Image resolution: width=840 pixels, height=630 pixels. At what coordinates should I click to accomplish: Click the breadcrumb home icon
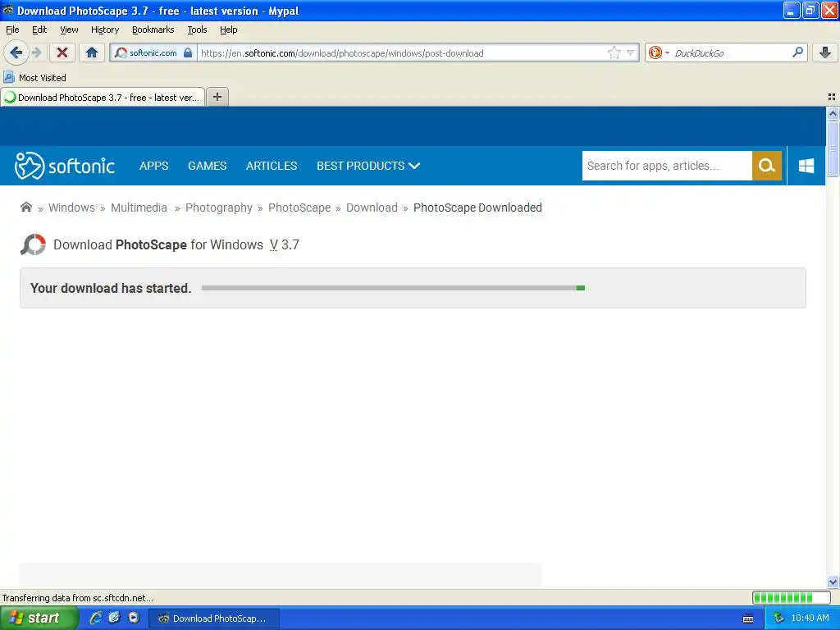(25, 207)
